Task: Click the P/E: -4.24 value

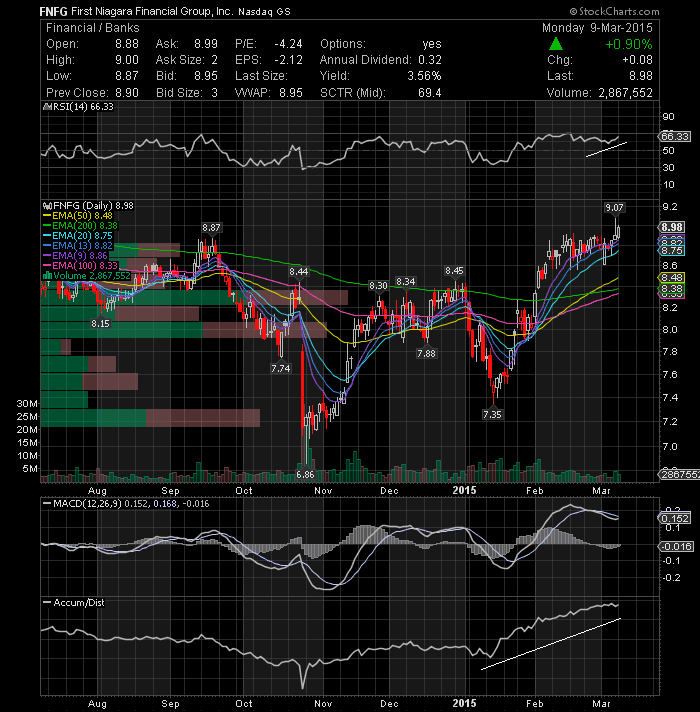Action: click(x=288, y=44)
